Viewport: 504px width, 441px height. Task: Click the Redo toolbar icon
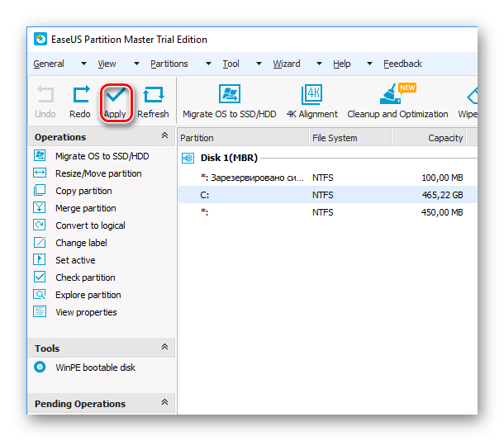pyautogui.click(x=80, y=95)
